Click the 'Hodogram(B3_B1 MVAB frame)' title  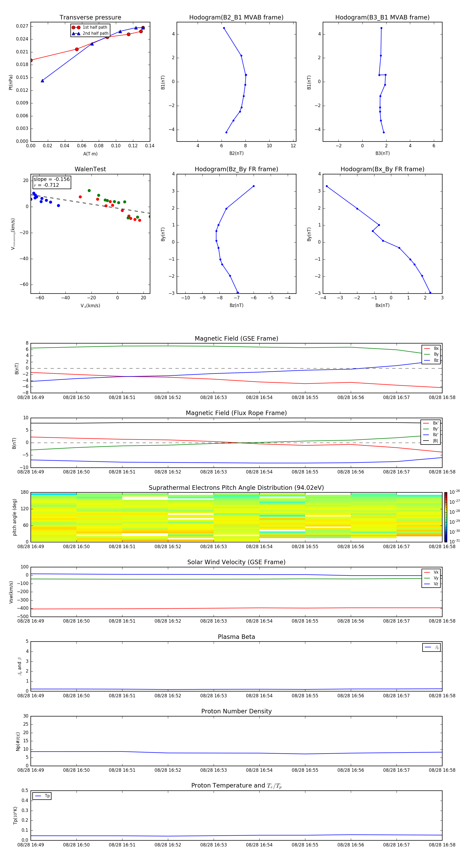coord(382,18)
